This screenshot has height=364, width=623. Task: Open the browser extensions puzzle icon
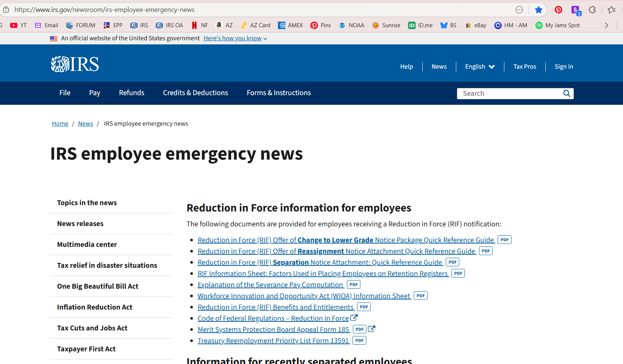(592, 10)
